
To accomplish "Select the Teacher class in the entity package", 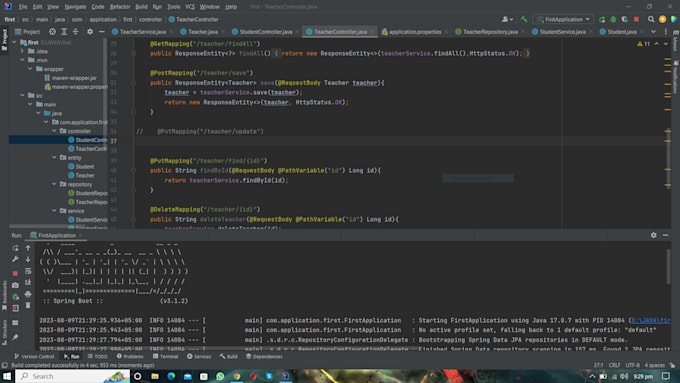I will 81,175.
